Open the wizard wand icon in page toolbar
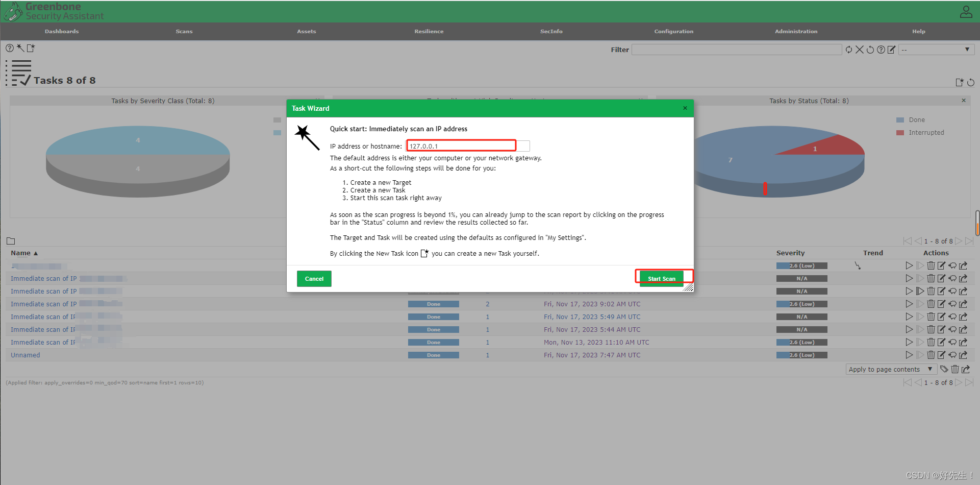 click(x=20, y=48)
